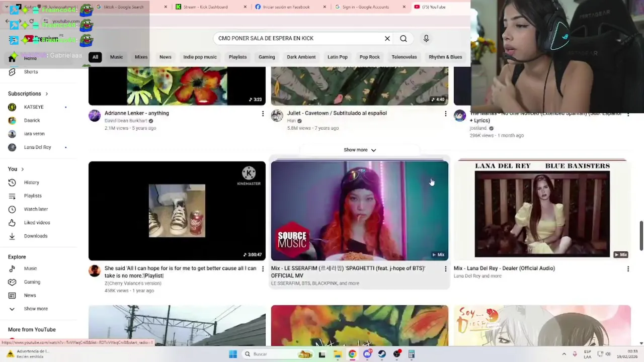Viewport: 644px width, 362px height.
Task: Open options menu for Lana Del Rey Dealer mix
Action: tap(628, 269)
